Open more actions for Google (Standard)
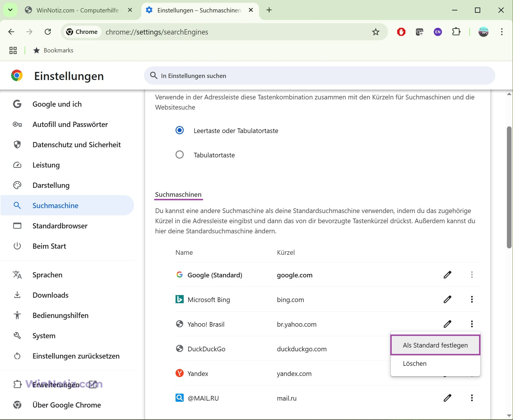 (472, 274)
